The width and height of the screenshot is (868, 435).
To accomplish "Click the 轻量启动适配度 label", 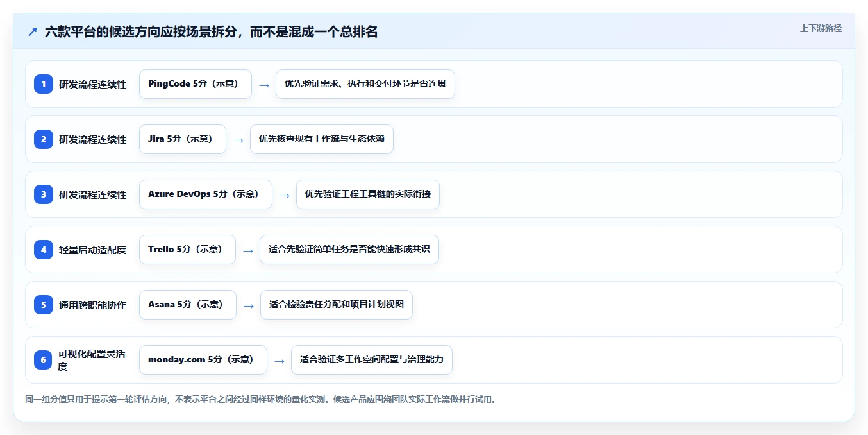I will pyautogui.click(x=92, y=250).
